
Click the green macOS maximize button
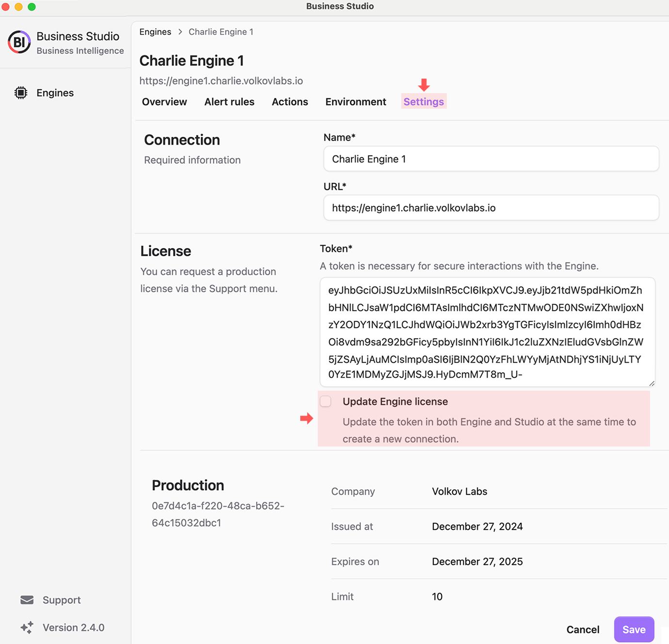[32, 7]
